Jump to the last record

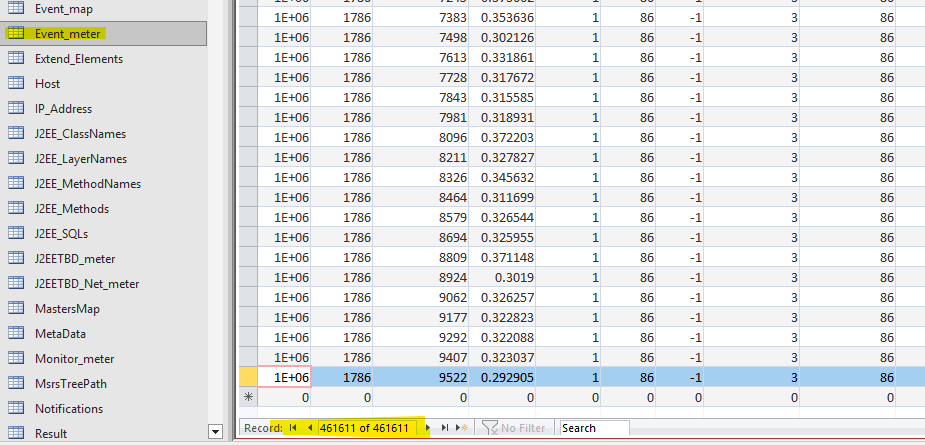pyautogui.click(x=444, y=428)
